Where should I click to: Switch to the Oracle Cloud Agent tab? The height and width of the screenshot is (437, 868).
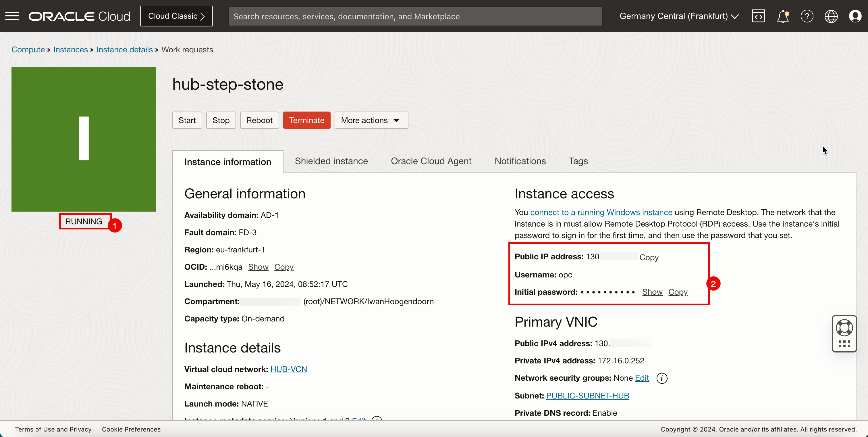tap(431, 161)
